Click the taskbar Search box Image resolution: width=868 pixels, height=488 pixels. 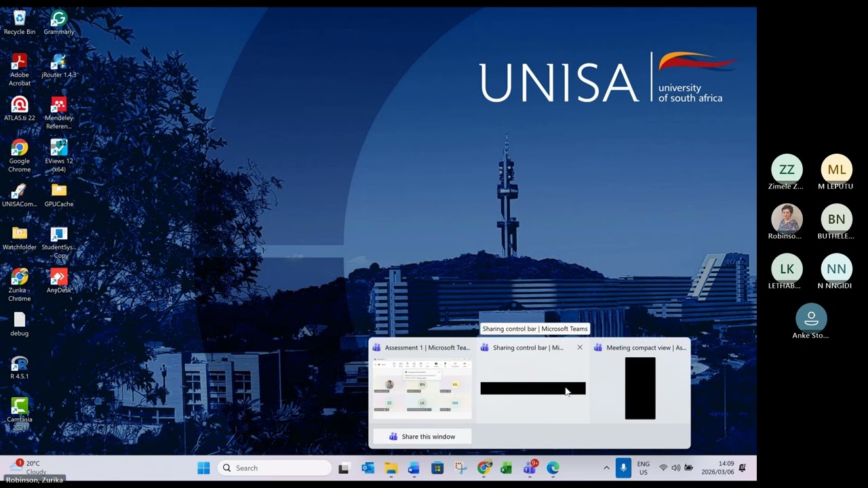(275, 468)
